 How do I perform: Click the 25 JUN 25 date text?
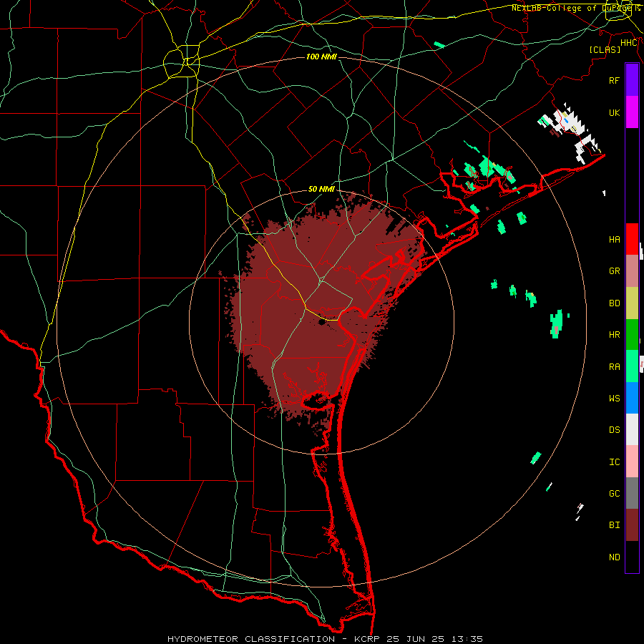pos(416,639)
